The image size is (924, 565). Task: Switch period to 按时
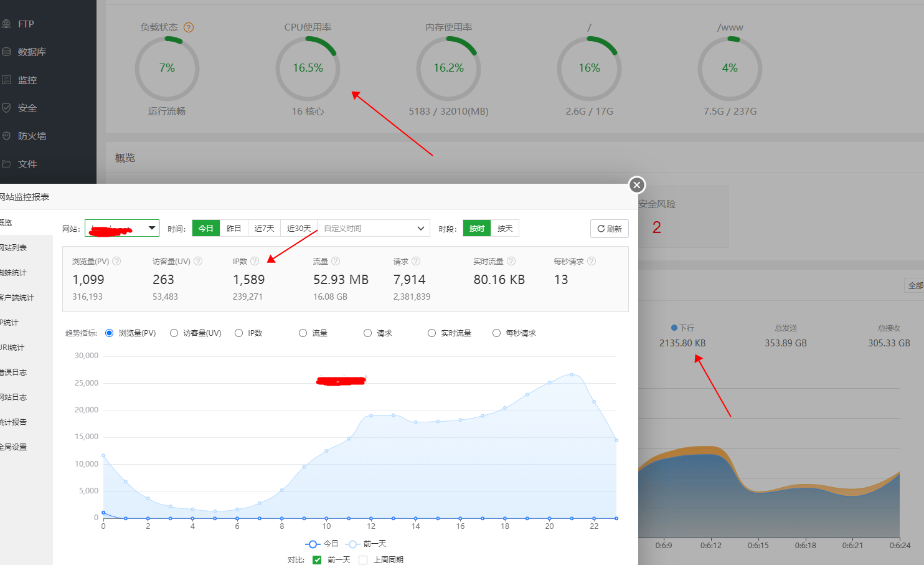(477, 228)
